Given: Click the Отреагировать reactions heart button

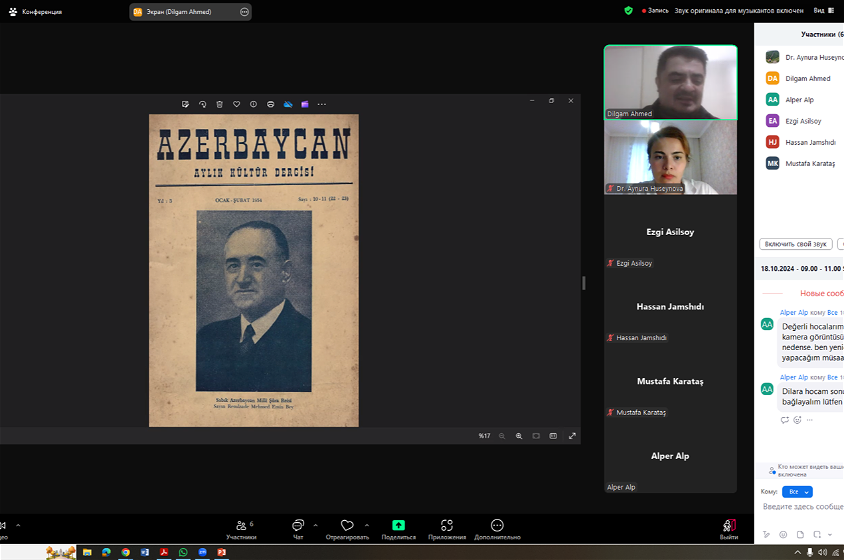Looking at the screenshot, I should coord(347,529).
